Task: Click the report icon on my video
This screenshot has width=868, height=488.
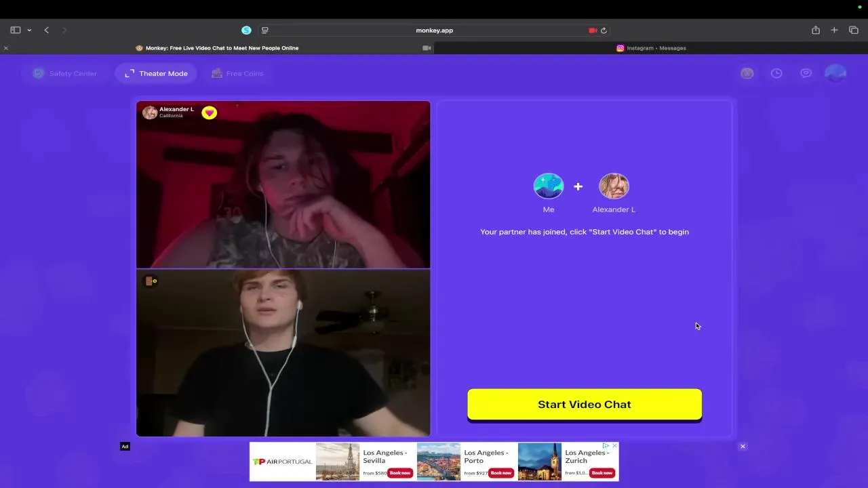Action: pyautogui.click(x=151, y=281)
